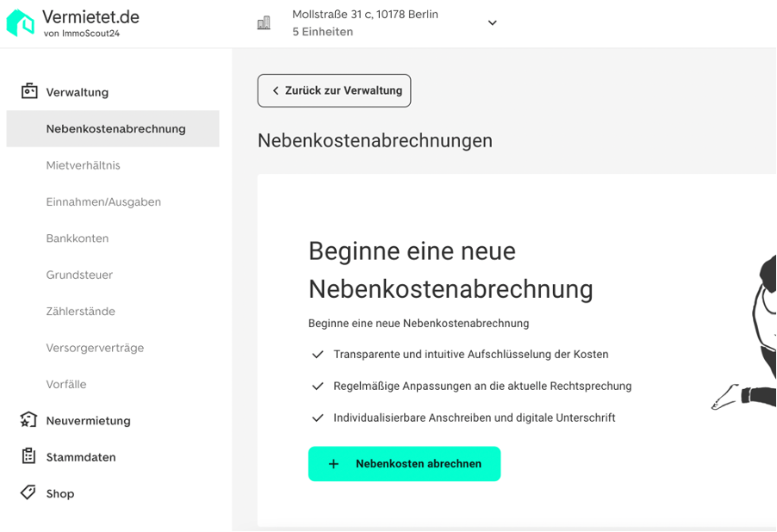Screen dimensions: 777x532
Task: Click the back chevron in Zurück zur Verwaltung
Action: pyautogui.click(x=276, y=90)
